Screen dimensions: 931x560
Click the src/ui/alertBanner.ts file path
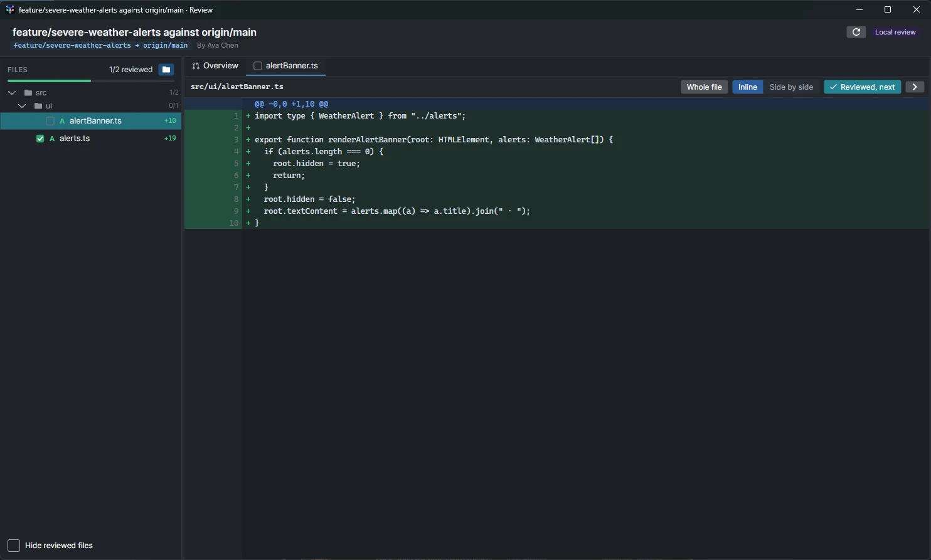[237, 87]
